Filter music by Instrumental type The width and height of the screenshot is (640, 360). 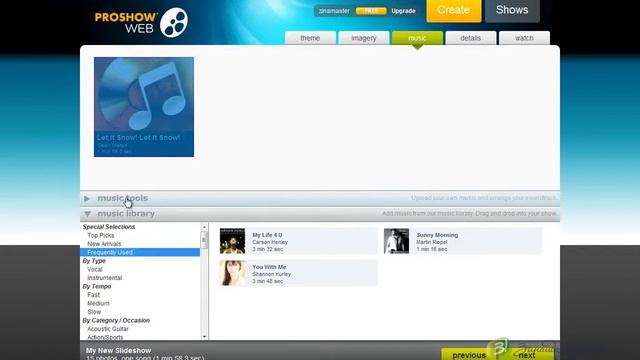[104, 278]
